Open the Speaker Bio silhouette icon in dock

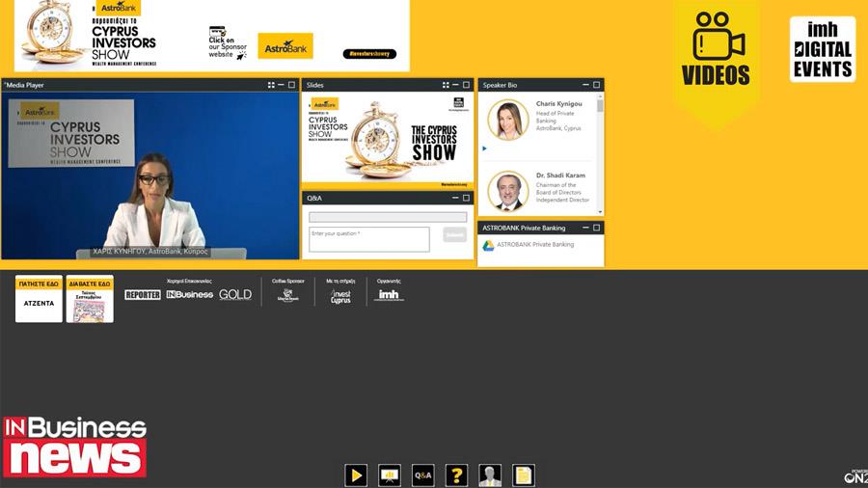click(490, 474)
